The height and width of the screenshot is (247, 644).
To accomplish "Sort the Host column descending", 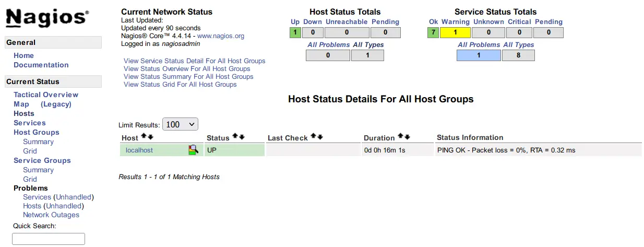I will coord(150,137).
